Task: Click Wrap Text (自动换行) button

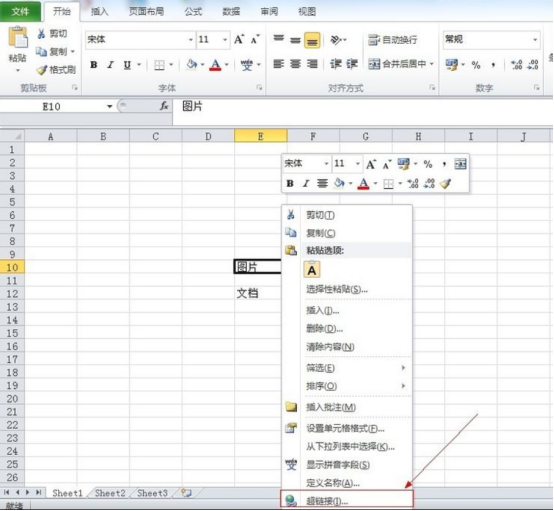Action: 392,40
